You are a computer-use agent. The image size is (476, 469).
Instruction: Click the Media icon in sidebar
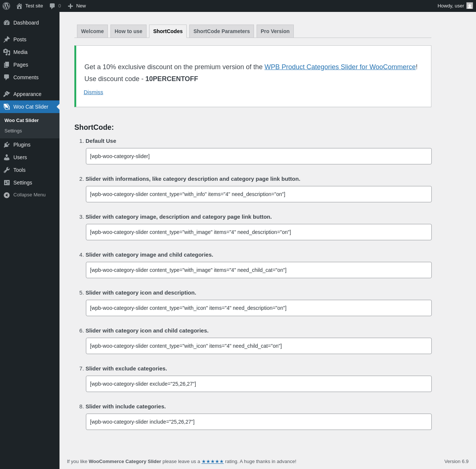pyautogui.click(x=7, y=52)
